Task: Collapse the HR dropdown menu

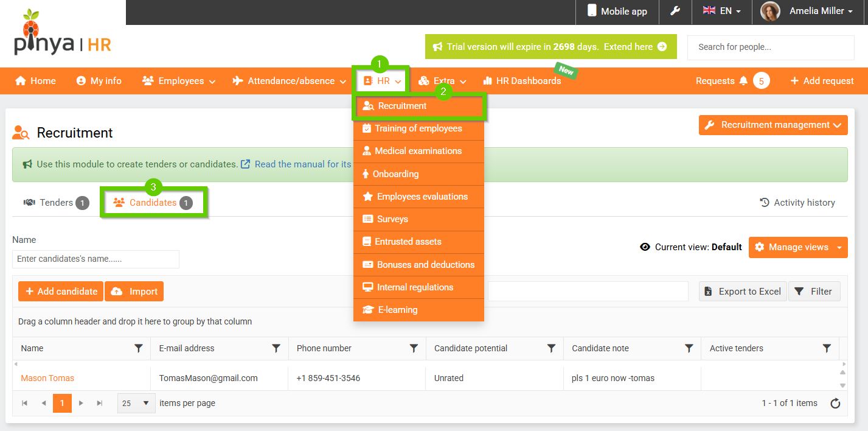Action: click(x=382, y=81)
